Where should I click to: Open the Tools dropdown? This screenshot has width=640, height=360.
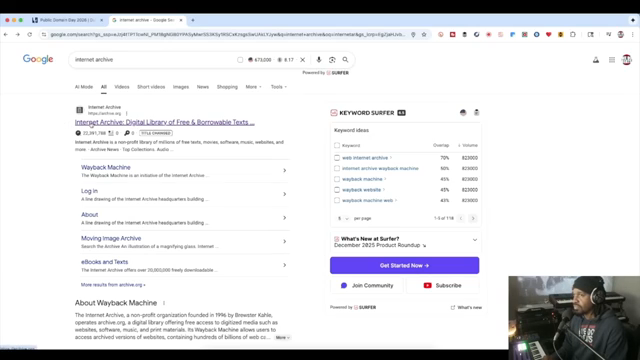(x=279, y=87)
